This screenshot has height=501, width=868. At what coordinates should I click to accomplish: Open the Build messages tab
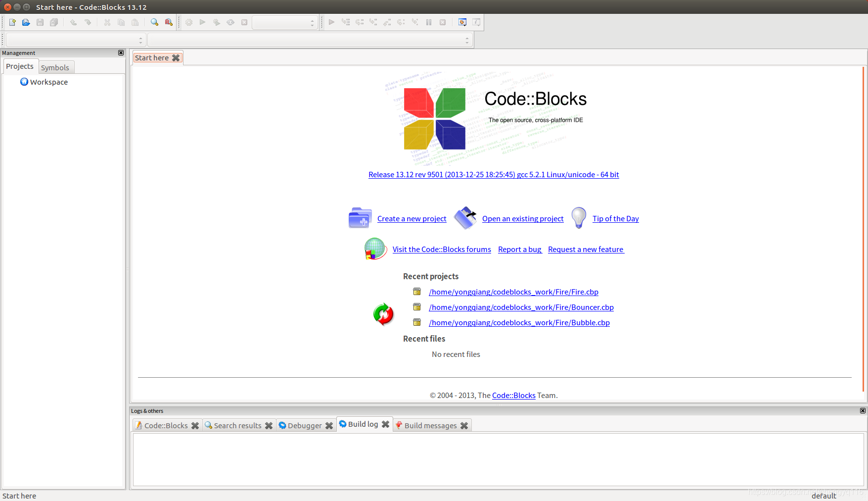tap(430, 425)
